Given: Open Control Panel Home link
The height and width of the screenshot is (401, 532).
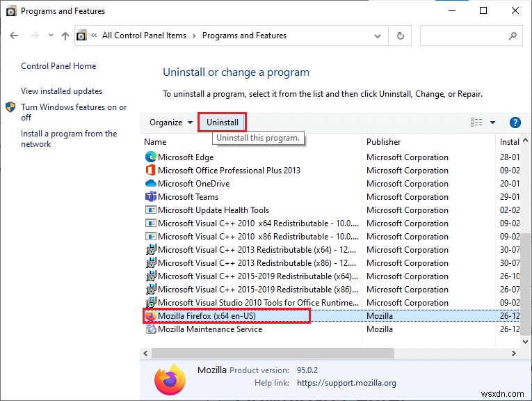Looking at the screenshot, I should tap(58, 66).
